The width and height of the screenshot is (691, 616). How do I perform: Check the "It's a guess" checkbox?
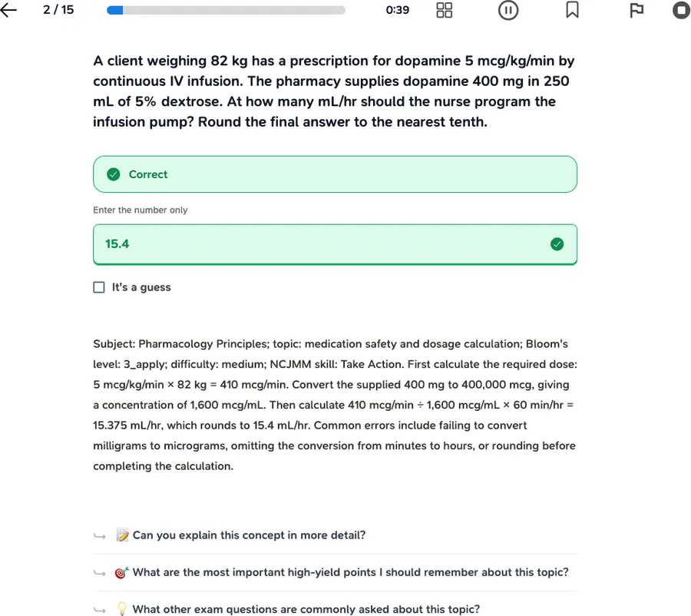99,287
